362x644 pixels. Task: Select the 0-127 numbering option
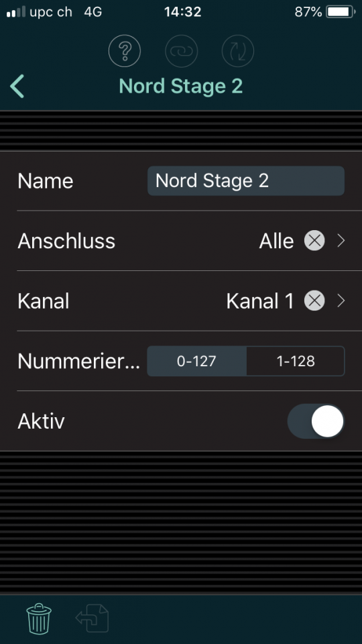pos(196,361)
